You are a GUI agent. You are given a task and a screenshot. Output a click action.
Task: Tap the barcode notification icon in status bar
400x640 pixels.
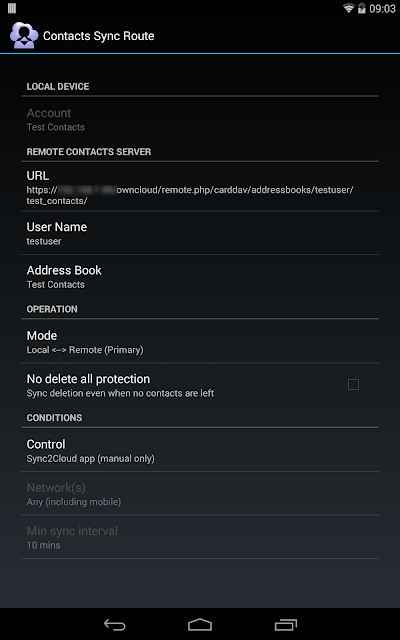coord(11,8)
